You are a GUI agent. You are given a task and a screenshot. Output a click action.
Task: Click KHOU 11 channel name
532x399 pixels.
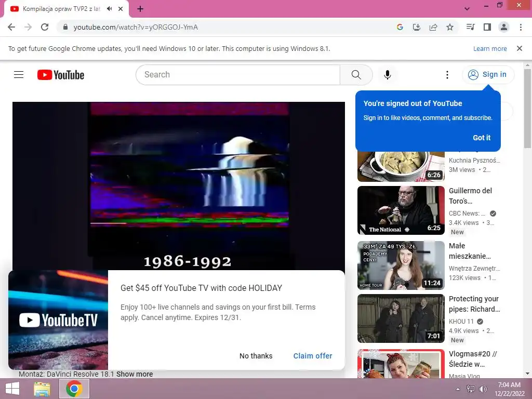[x=461, y=321]
